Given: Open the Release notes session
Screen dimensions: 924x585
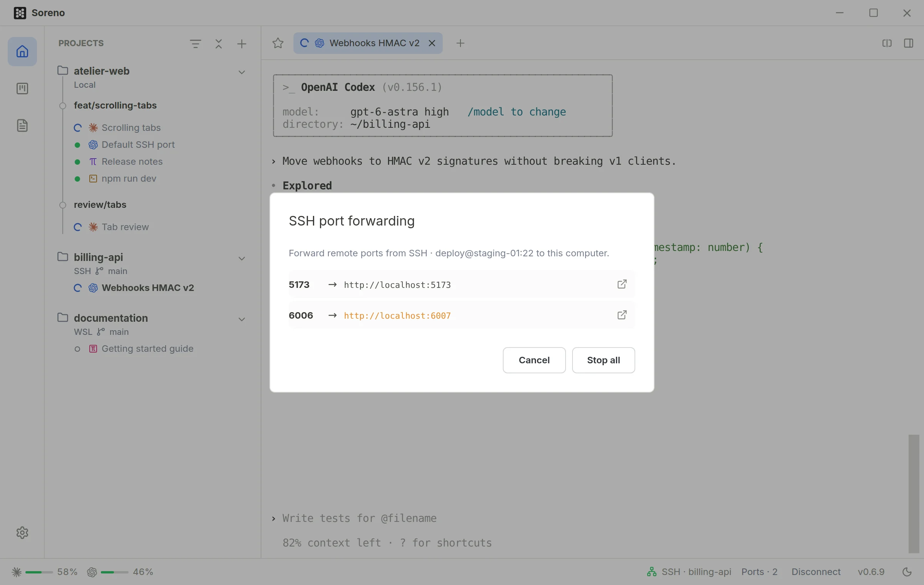Looking at the screenshot, I should [132, 162].
